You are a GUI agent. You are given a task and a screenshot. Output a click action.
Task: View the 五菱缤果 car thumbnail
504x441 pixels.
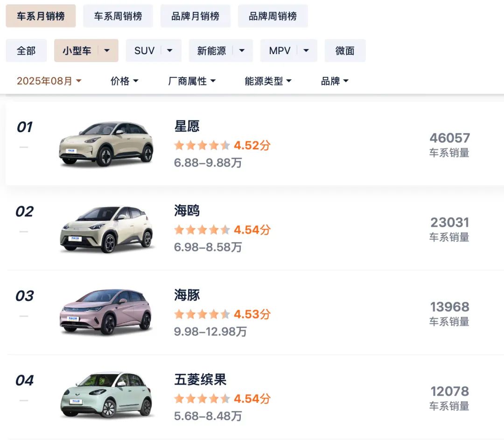(x=106, y=396)
